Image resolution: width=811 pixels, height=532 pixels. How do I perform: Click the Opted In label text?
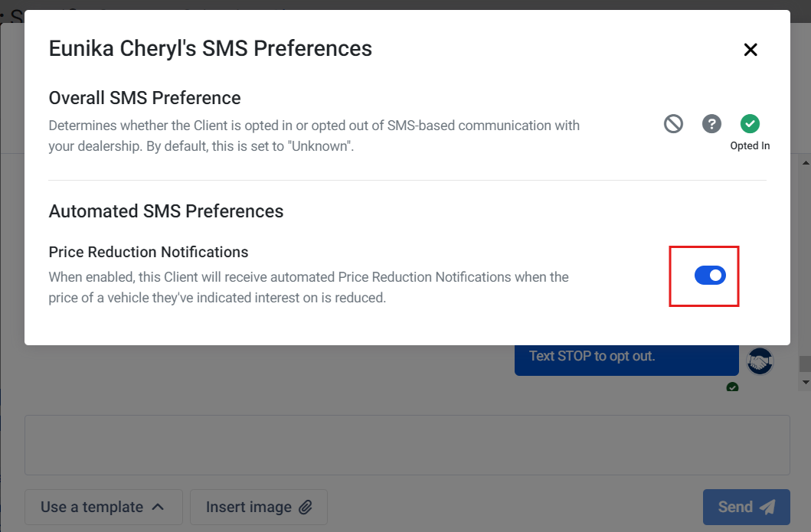[x=750, y=145]
